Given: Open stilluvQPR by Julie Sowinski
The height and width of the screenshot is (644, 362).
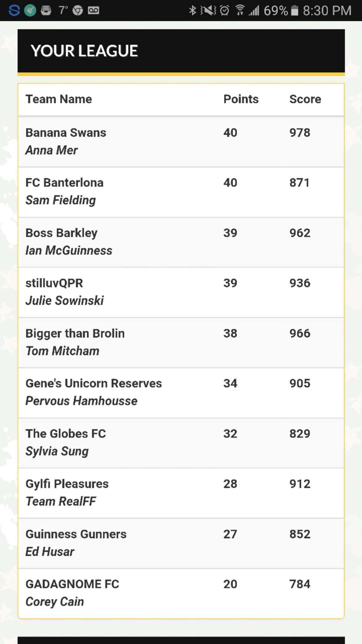Looking at the screenshot, I should pos(181,292).
